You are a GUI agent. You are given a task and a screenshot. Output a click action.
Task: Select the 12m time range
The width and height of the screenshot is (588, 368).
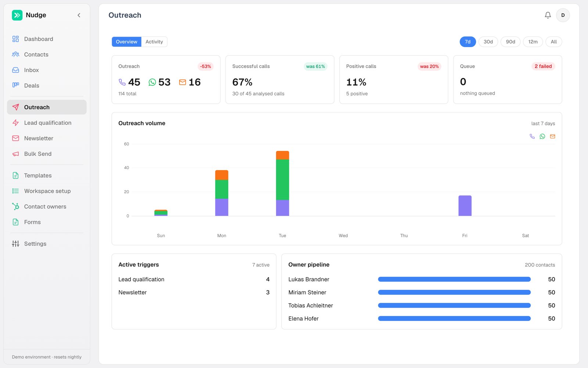[x=533, y=42]
